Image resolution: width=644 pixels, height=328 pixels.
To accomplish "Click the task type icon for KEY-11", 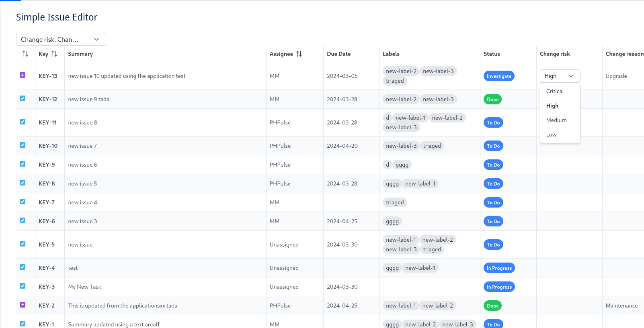I will (x=23, y=122).
